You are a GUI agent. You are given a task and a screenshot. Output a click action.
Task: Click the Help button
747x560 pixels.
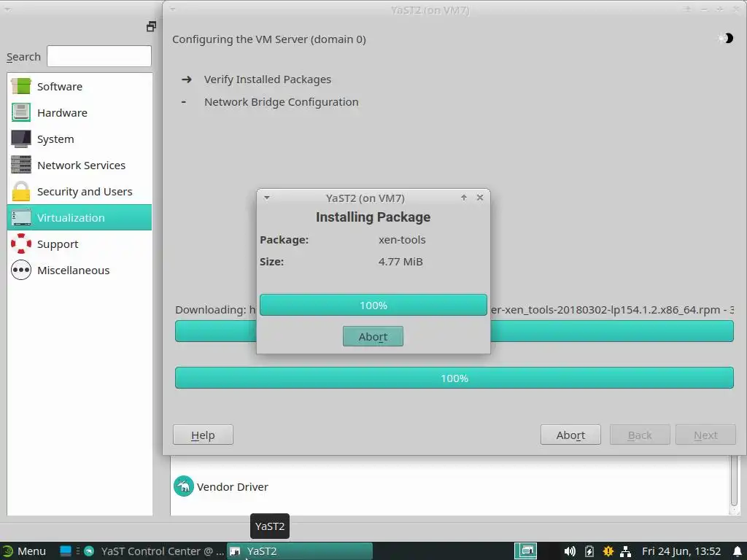point(203,435)
